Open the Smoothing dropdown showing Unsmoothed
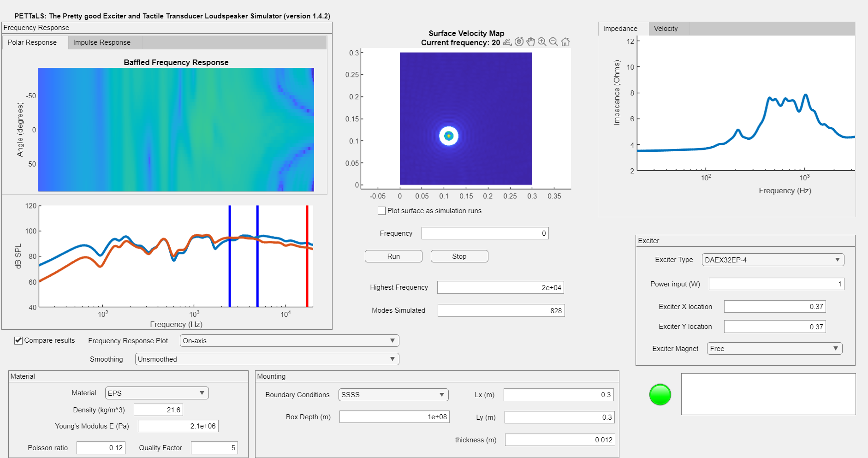This screenshot has height=458, width=868. click(267, 359)
